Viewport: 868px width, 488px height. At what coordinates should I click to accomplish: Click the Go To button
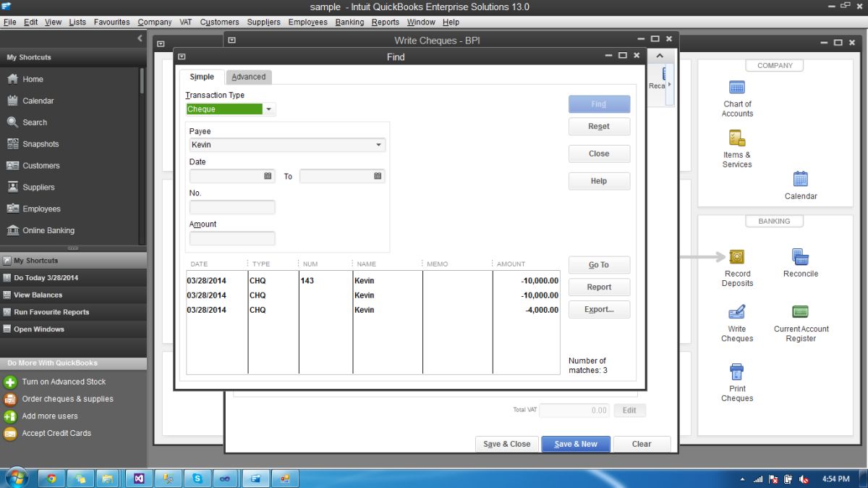click(x=599, y=265)
